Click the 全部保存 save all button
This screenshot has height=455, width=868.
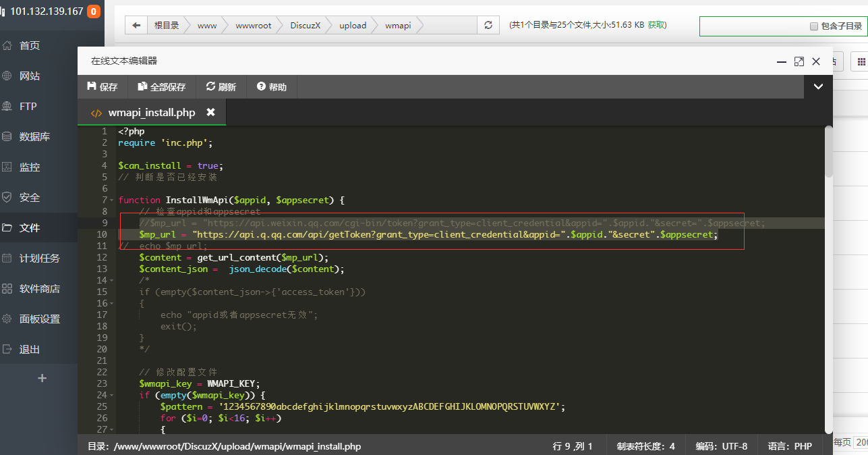click(161, 86)
